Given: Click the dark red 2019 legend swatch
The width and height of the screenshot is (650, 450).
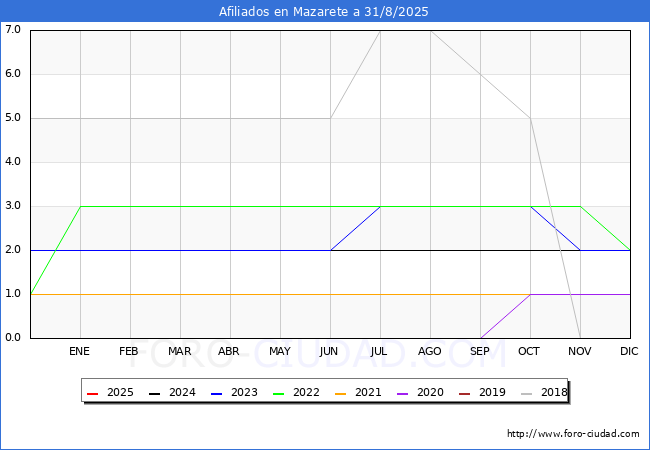Looking at the screenshot, I should (x=464, y=393).
